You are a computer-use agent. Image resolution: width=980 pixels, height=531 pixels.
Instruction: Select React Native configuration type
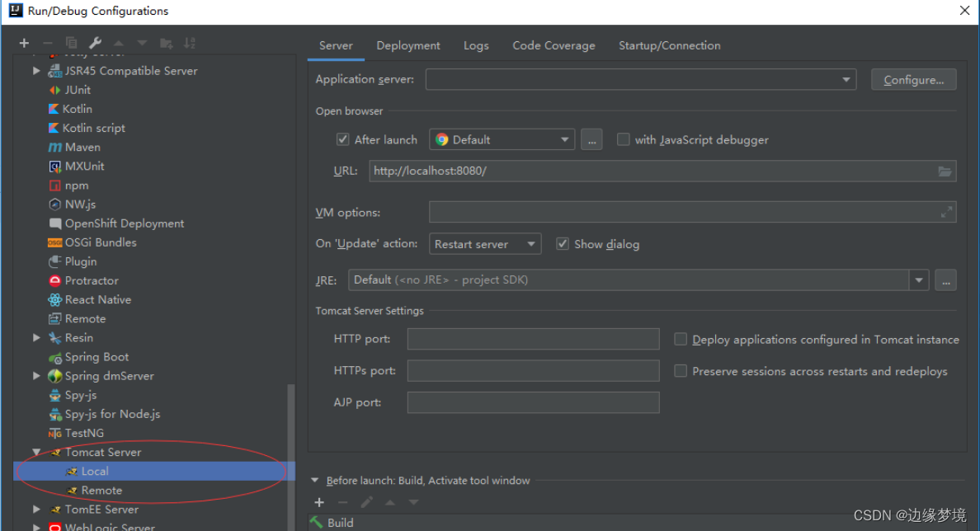point(97,300)
